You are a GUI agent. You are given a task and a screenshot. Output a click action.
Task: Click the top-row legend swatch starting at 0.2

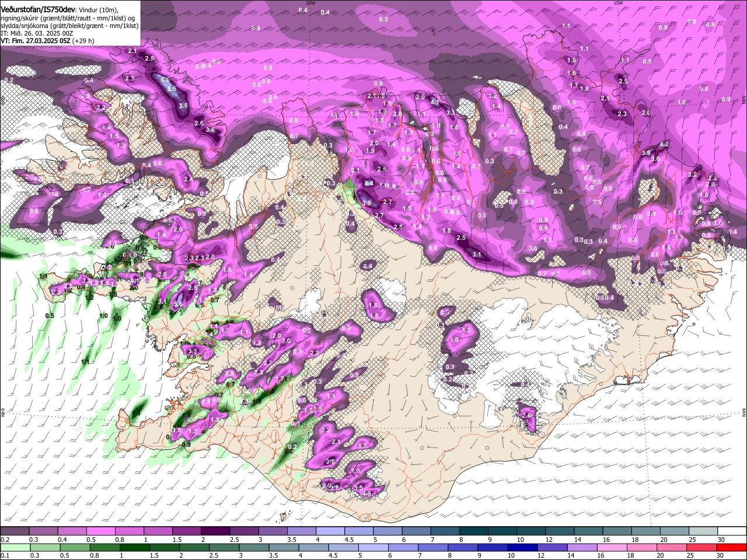coord(15,531)
